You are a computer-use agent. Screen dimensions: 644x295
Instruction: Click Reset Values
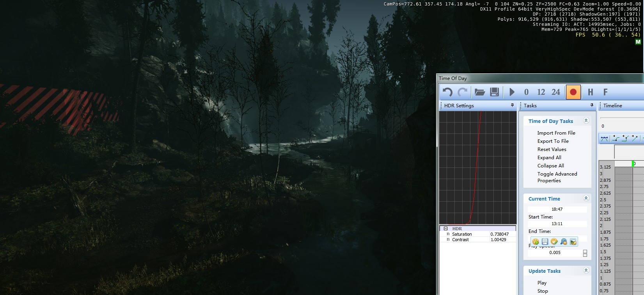552,149
